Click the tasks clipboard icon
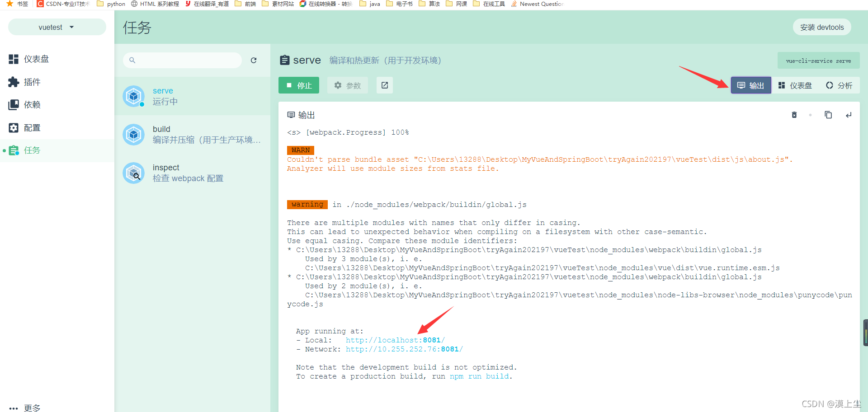Viewport: 868px width, 412px height. click(x=14, y=150)
